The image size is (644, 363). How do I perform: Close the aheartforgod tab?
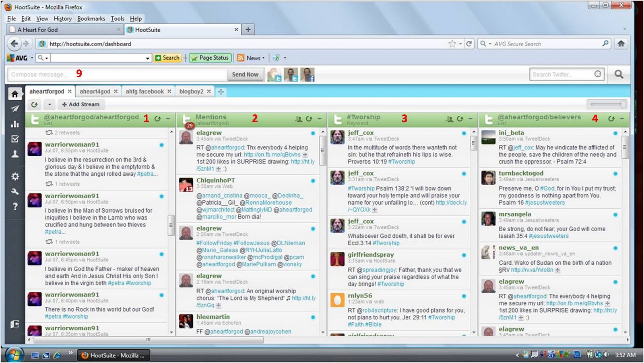[x=70, y=91]
